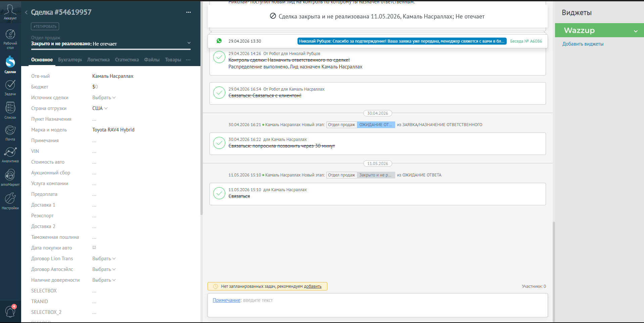
Task: Open deal options three-dot menu
Action: pos(188,12)
